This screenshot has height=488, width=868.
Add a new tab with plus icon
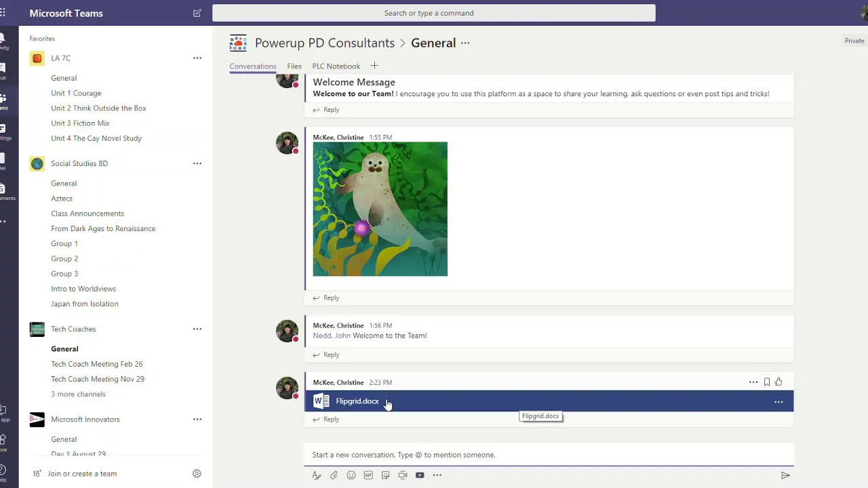click(374, 66)
